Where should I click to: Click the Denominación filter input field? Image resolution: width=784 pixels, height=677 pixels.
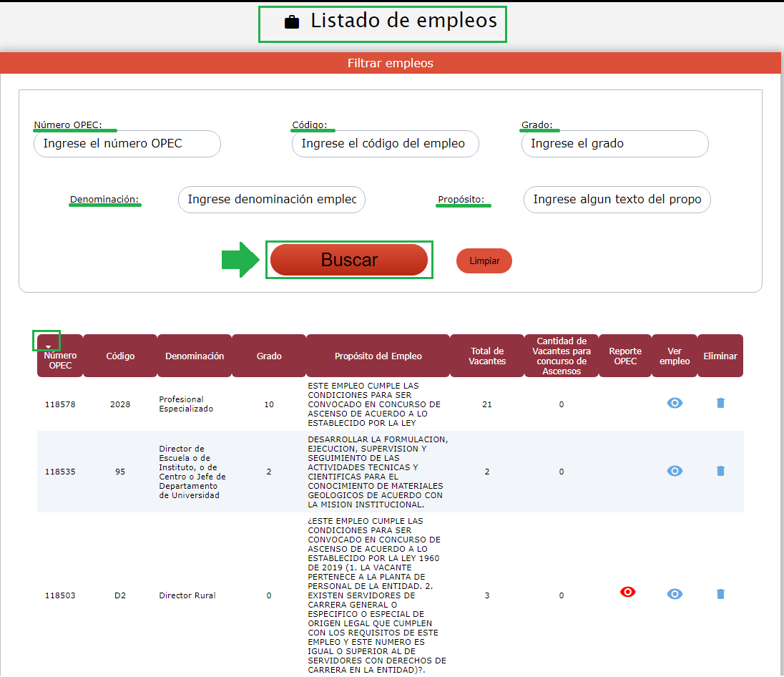271,200
